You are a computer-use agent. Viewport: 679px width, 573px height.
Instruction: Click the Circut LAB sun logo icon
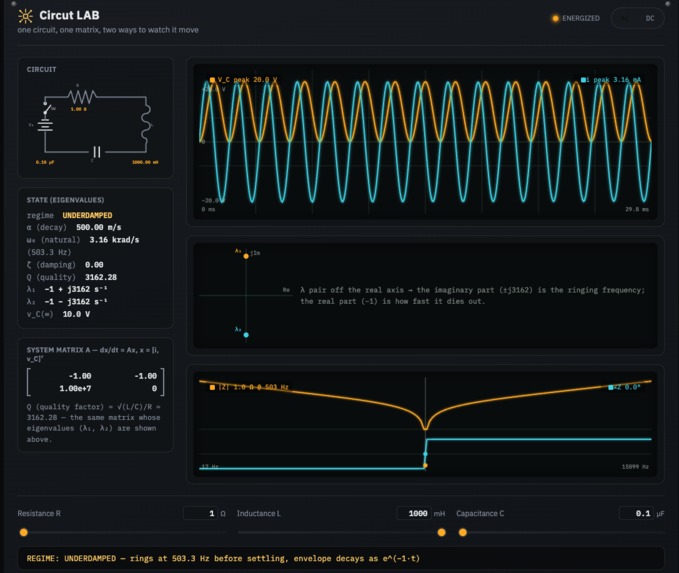click(x=25, y=16)
